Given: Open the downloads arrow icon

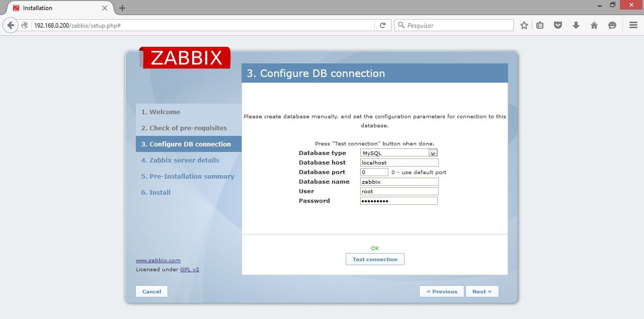Looking at the screenshot, I should 576,25.
